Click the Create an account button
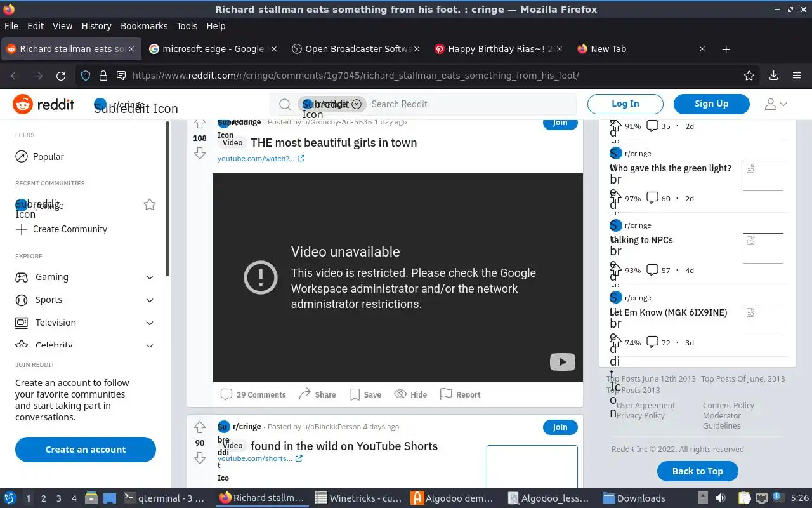 pos(86,450)
